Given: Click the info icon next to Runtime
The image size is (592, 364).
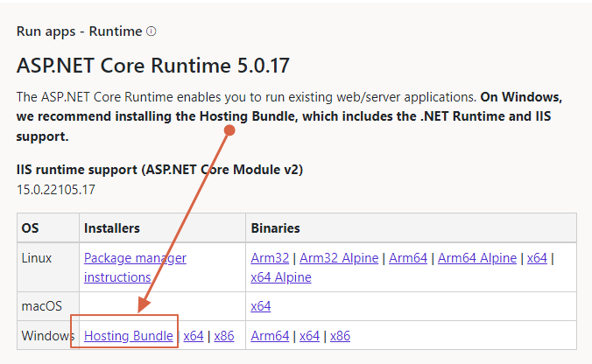Looking at the screenshot, I should coord(151,31).
